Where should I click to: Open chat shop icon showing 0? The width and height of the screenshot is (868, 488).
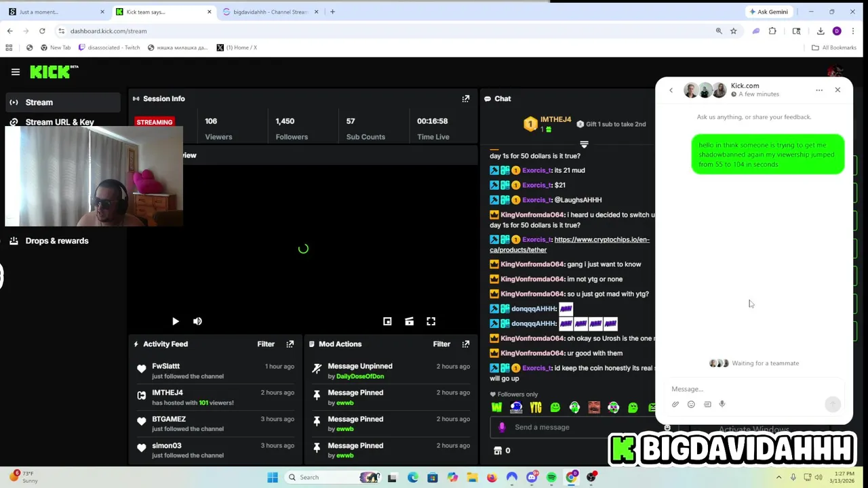(x=502, y=451)
